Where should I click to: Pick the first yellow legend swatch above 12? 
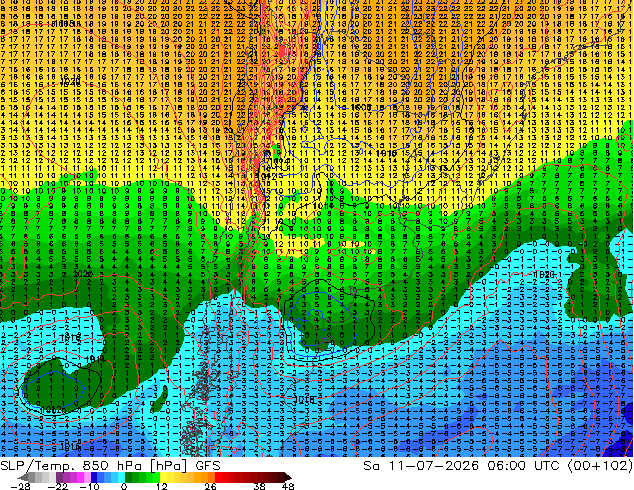(163, 477)
